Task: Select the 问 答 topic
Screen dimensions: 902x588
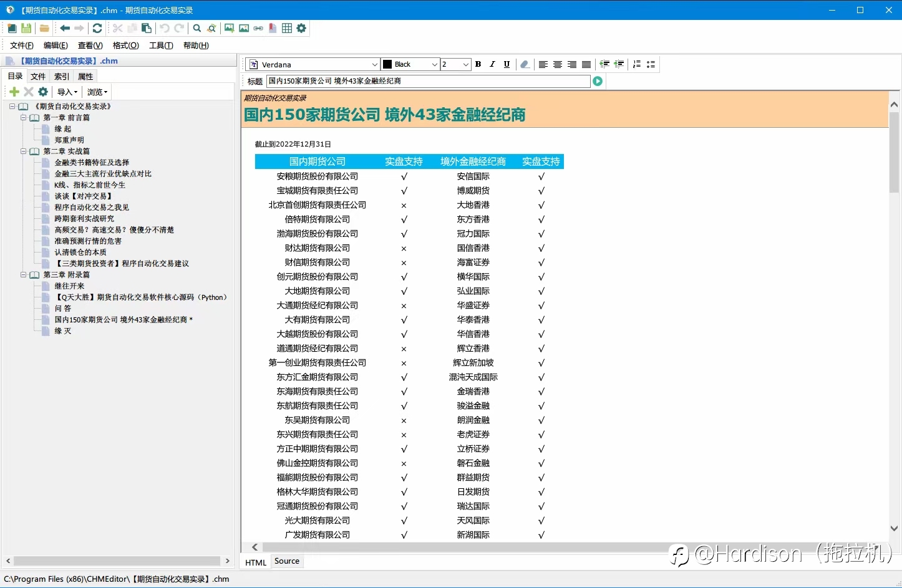Action: [x=63, y=309]
